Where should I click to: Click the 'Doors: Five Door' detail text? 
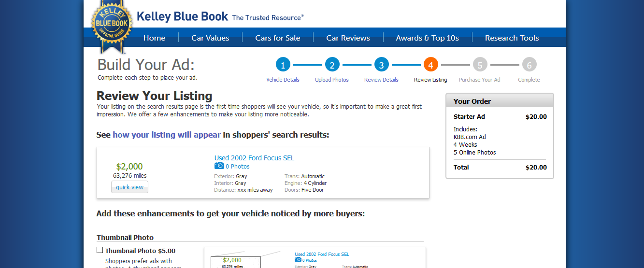pyautogui.click(x=304, y=190)
